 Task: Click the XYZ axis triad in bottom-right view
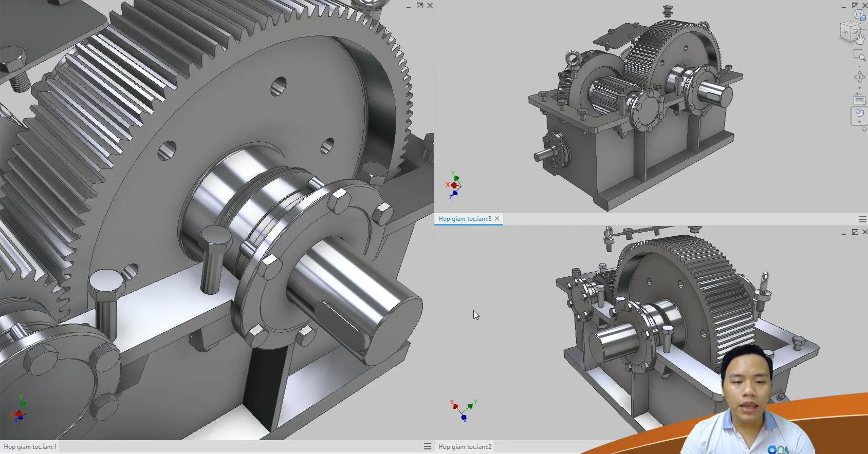pos(464,410)
